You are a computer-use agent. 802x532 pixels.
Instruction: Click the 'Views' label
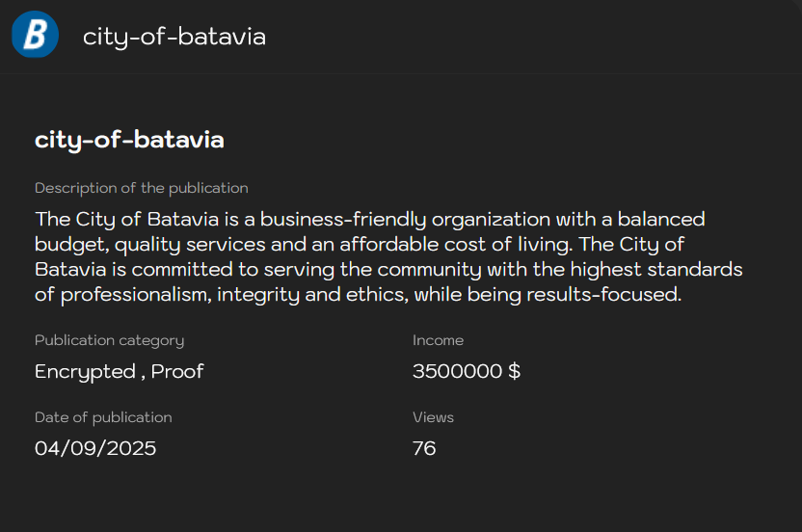[433, 417]
